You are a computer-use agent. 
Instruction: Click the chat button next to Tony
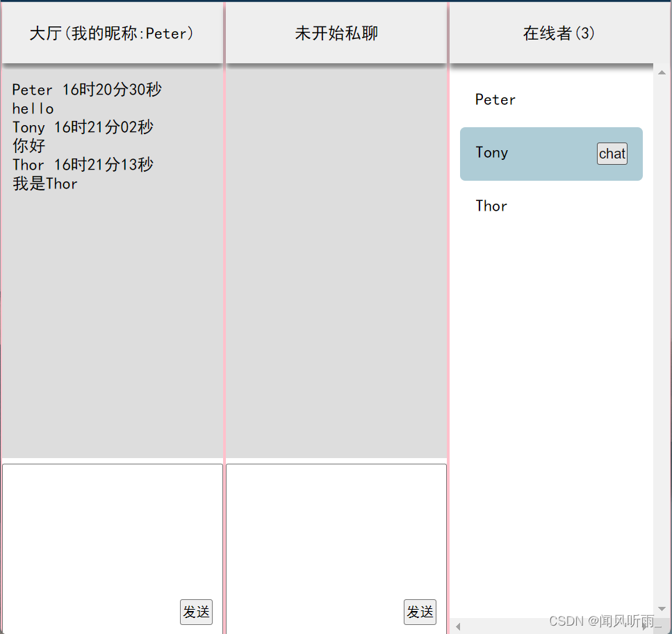pyautogui.click(x=612, y=154)
